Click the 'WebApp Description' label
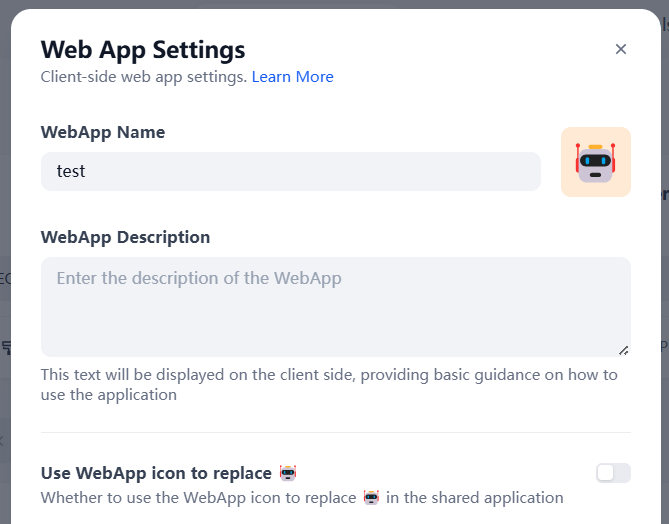The image size is (669, 524). click(125, 237)
